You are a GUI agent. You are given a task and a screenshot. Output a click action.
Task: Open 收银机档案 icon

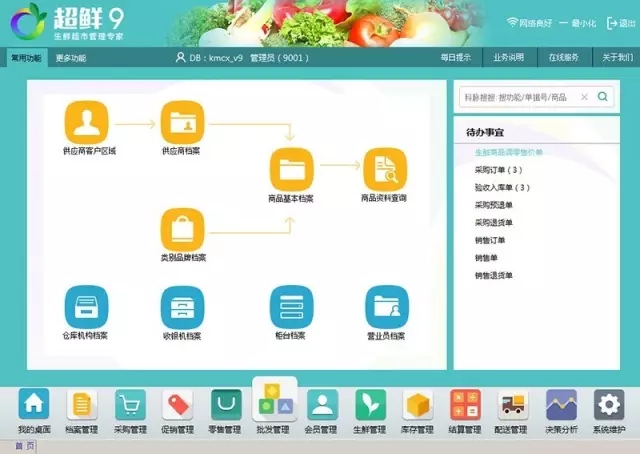[182, 307]
